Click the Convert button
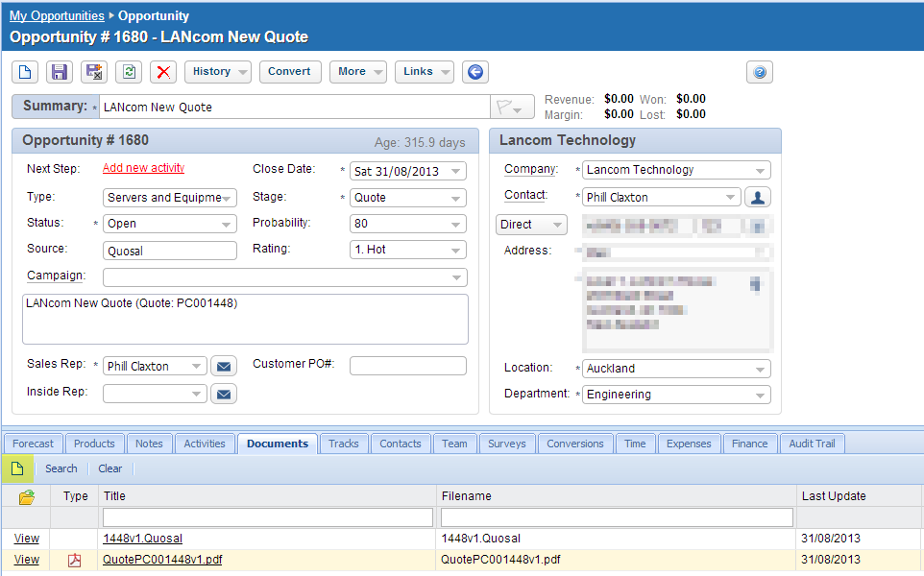The height and width of the screenshot is (576, 924). (289, 72)
